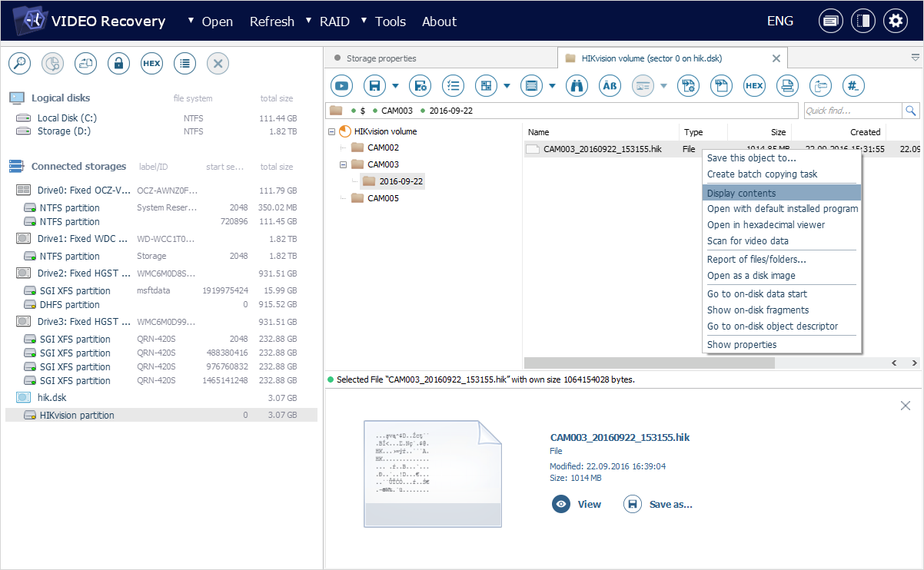Click the file icon thumbnail in preview
The width and height of the screenshot is (924, 570).
pos(433,474)
